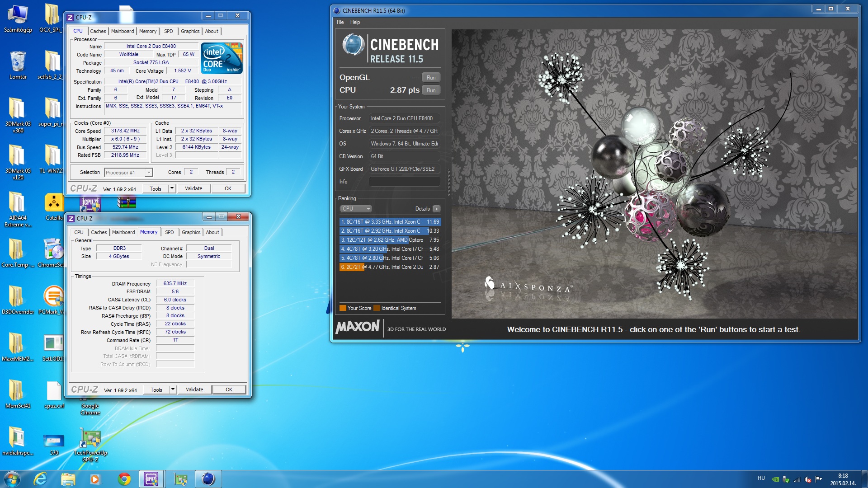Open the 3DMark03 v360 folder
The height and width of the screenshot is (488, 868).
pos(18,115)
